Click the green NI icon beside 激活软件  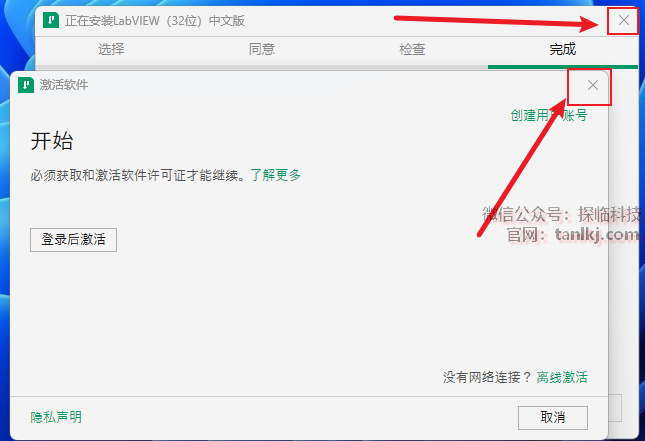click(x=26, y=85)
